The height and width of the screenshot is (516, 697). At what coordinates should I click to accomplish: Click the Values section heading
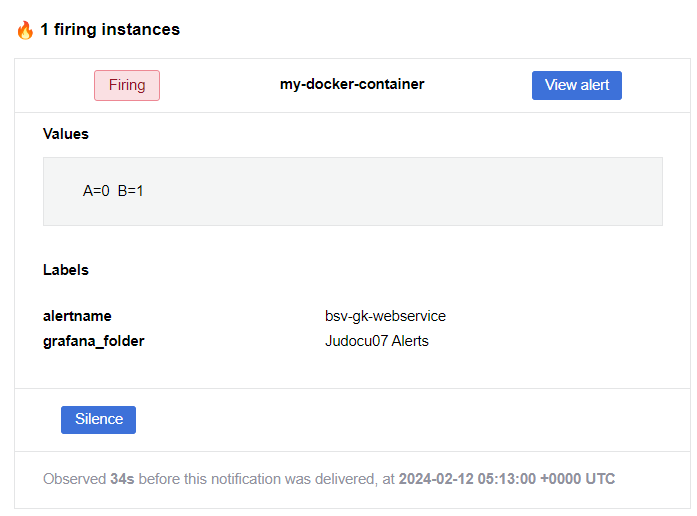[x=66, y=134]
